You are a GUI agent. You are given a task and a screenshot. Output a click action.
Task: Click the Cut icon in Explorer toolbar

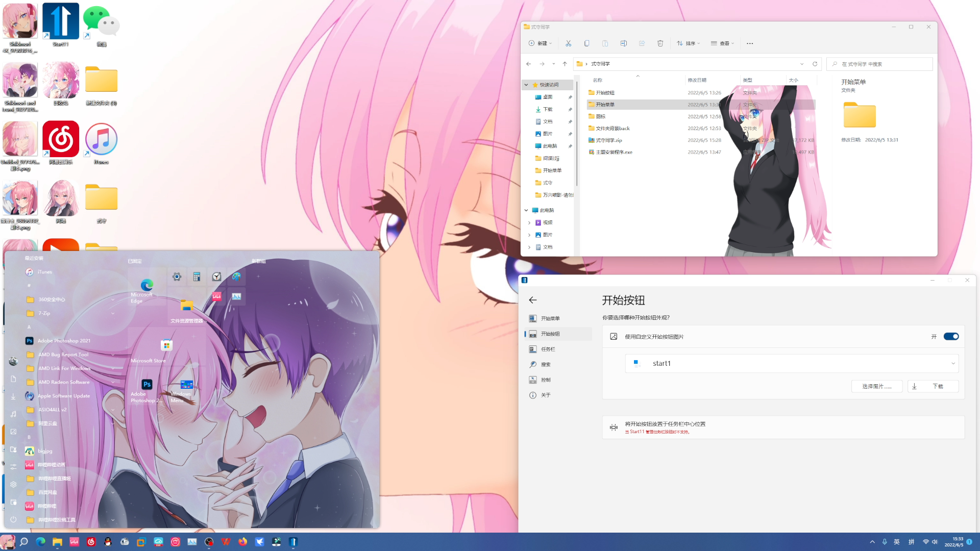[x=568, y=43]
